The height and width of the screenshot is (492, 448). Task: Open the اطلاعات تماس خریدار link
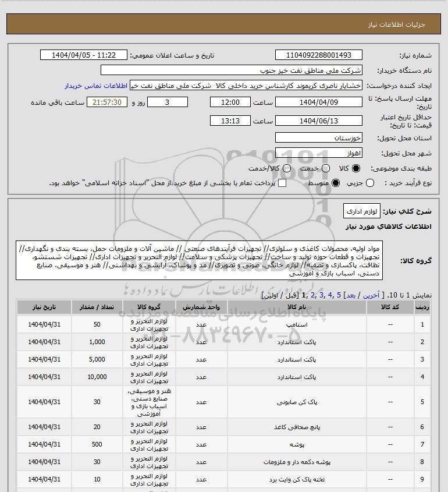click(96, 86)
